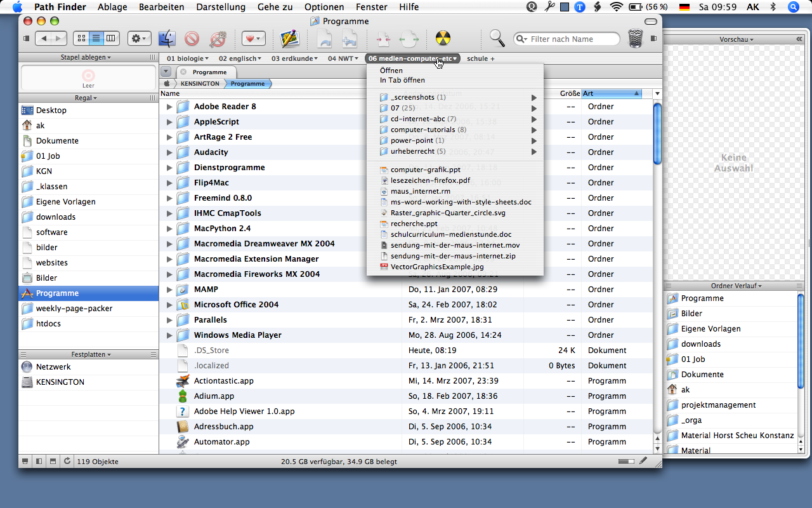The height and width of the screenshot is (508, 812).
Task: Click KENSINGTON in the path bar
Action: click(x=199, y=83)
